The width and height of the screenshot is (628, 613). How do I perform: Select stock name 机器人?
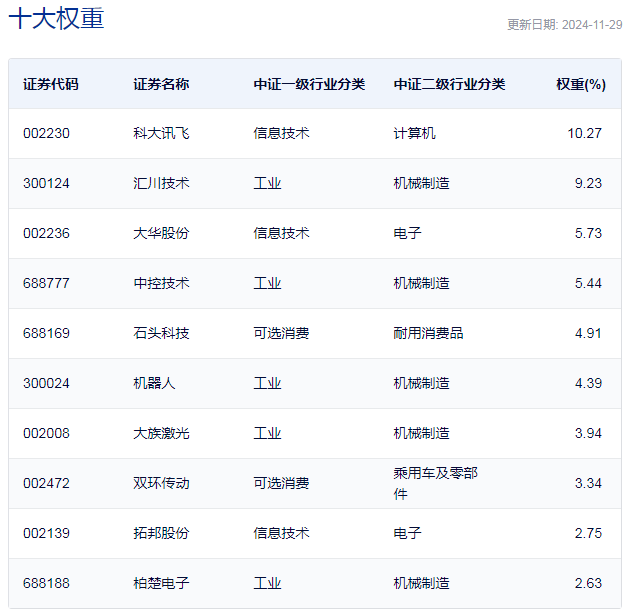pyautogui.click(x=154, y=384)
